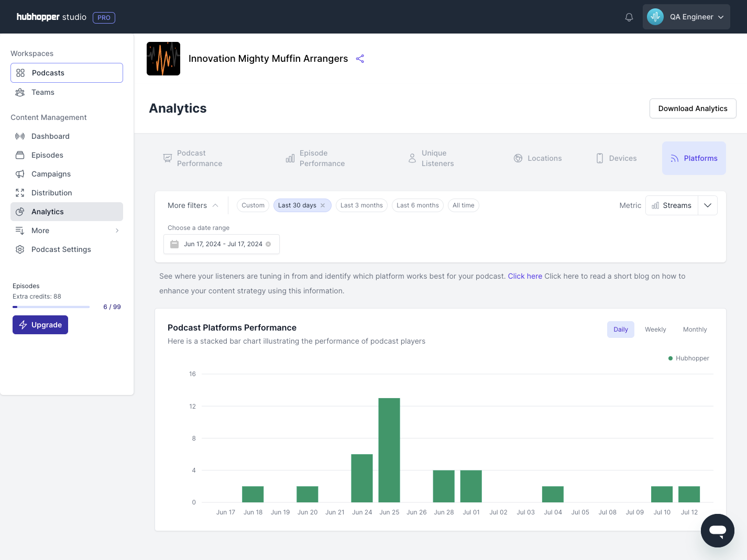
Task: Open the Streams metric dropdown
Action: click(x=708, y=205)
